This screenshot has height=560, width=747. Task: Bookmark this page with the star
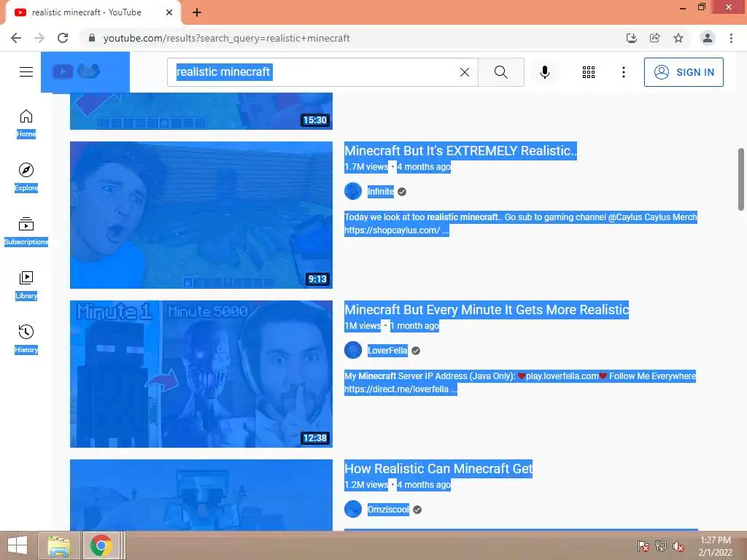(x=678, y=38)
